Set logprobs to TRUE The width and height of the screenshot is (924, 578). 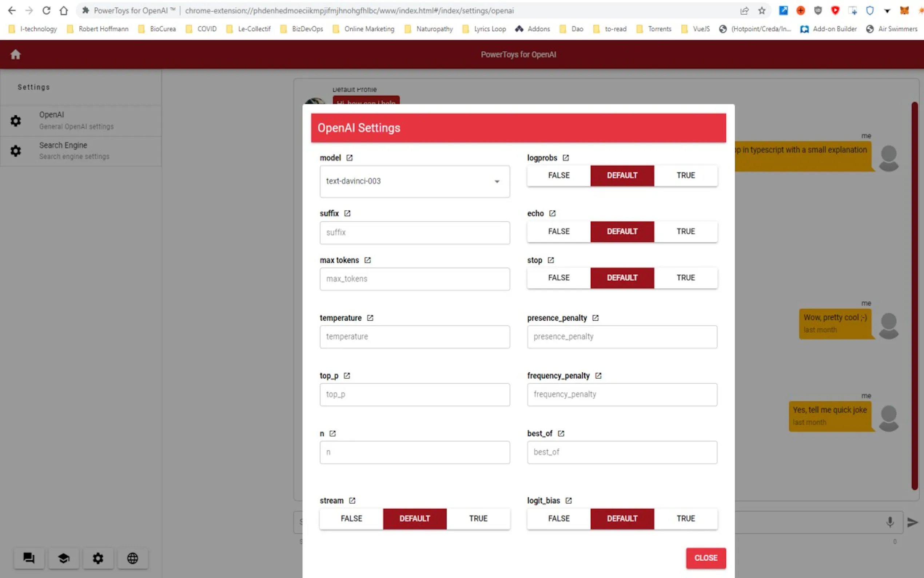[x=685, y=175]
